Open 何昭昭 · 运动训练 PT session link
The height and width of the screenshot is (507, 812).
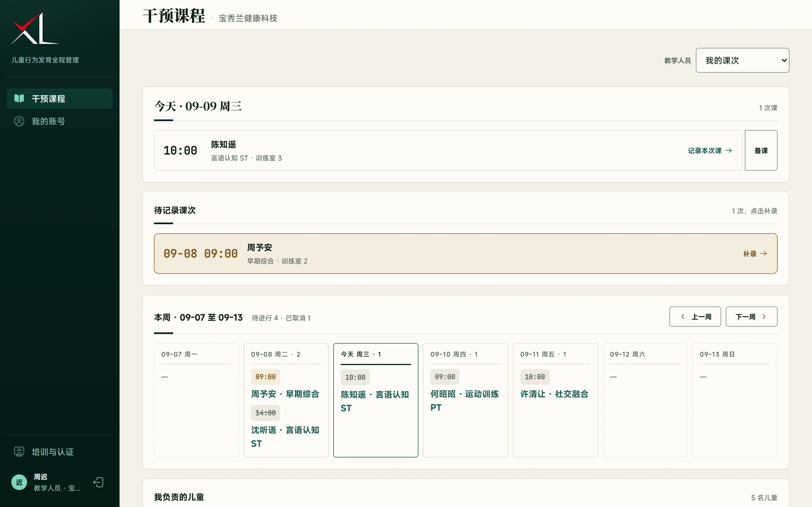coord(465,401)
